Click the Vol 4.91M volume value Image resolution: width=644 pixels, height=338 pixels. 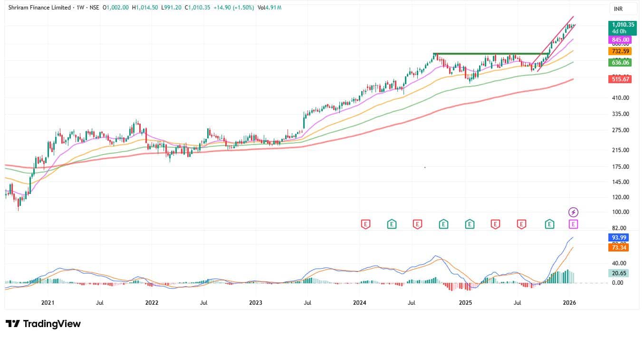269,8
